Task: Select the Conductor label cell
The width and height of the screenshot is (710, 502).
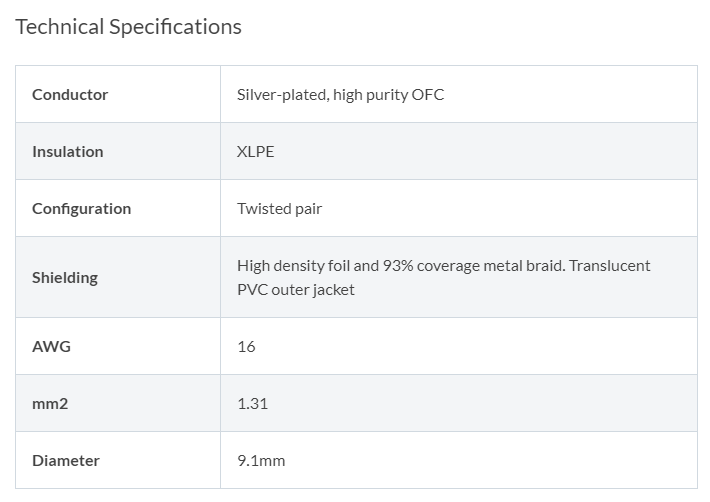Action: (118, 94)
